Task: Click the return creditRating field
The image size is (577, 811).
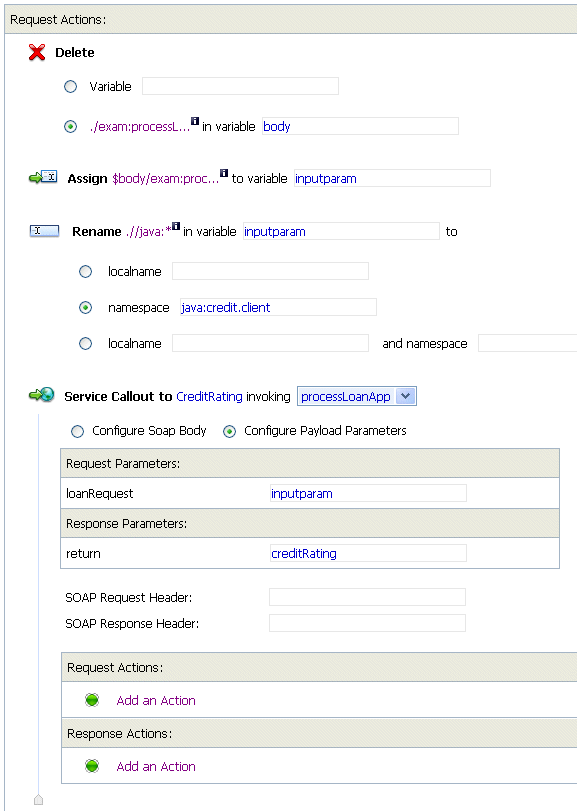Action: pyautogui.click(x=368, y=553)
